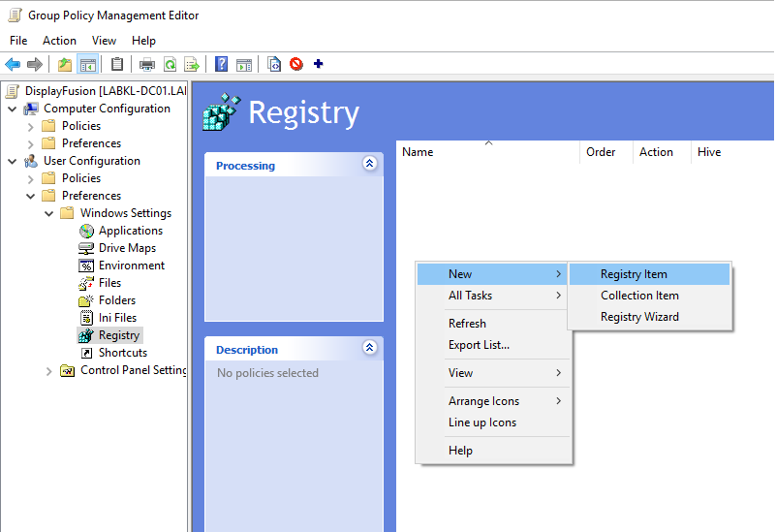This screenshot has width=776, height=532.
Task: Collapse the Processing panel
Action: [x=369, y=164]
